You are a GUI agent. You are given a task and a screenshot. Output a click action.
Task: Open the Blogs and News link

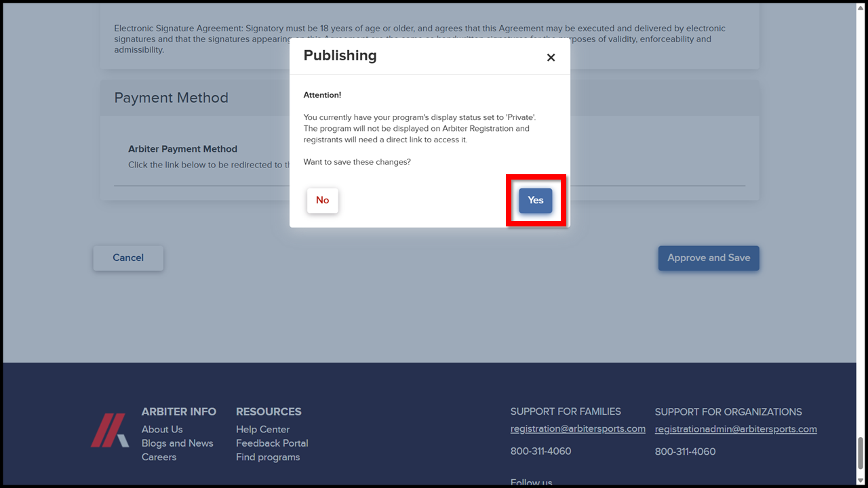coord(178,443)
